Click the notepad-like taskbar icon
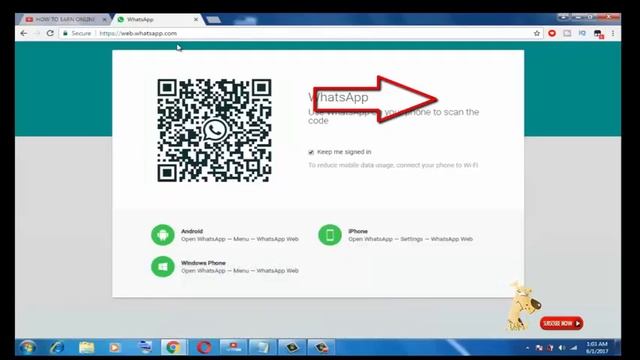640x360 pixels. tap(262, 347)
